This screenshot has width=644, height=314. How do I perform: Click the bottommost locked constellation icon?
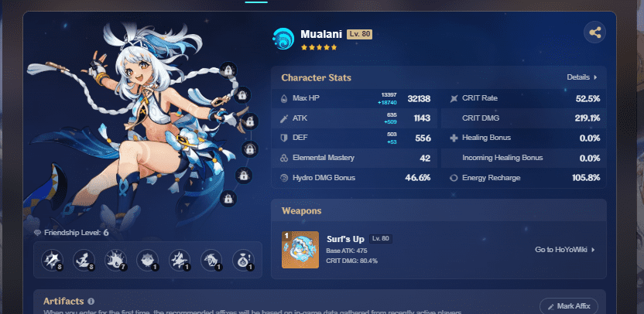point(228,199)
